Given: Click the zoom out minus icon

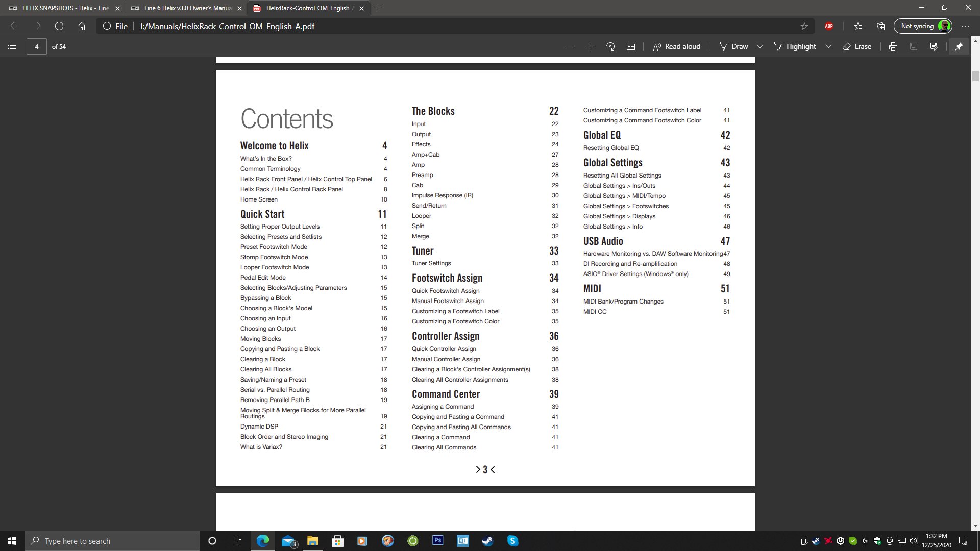Looking at the screenshot, I should click(569, 46).
